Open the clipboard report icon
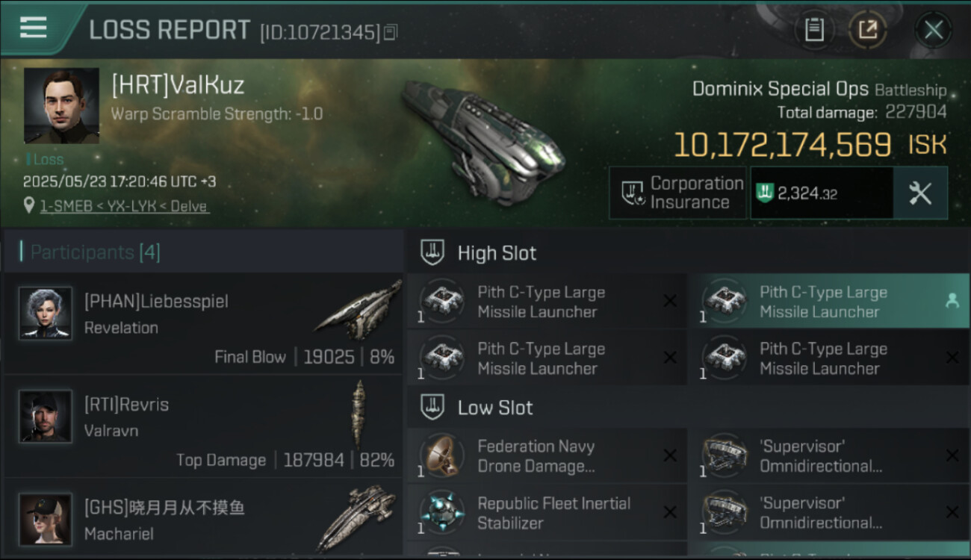The image size is (971, 560). (x=814, y=30)
